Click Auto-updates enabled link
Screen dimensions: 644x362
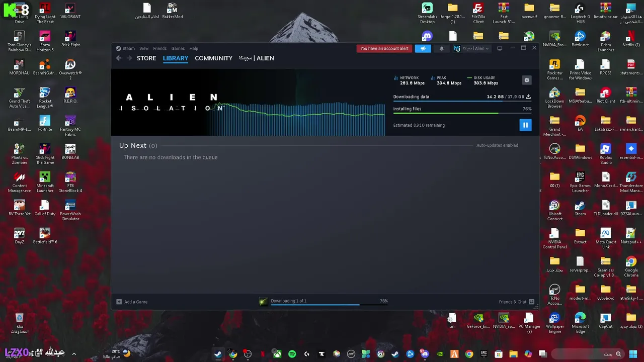pos(497,145)
